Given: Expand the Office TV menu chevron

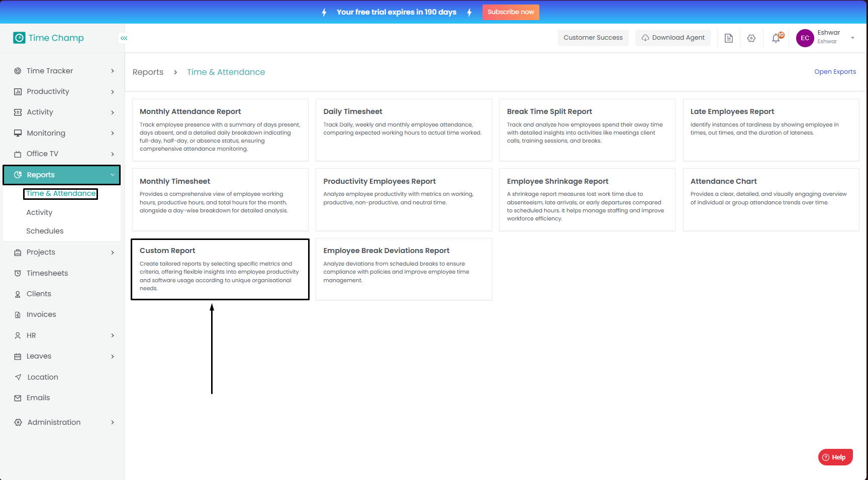Looking at the screenshot, I should pos(113,154).
